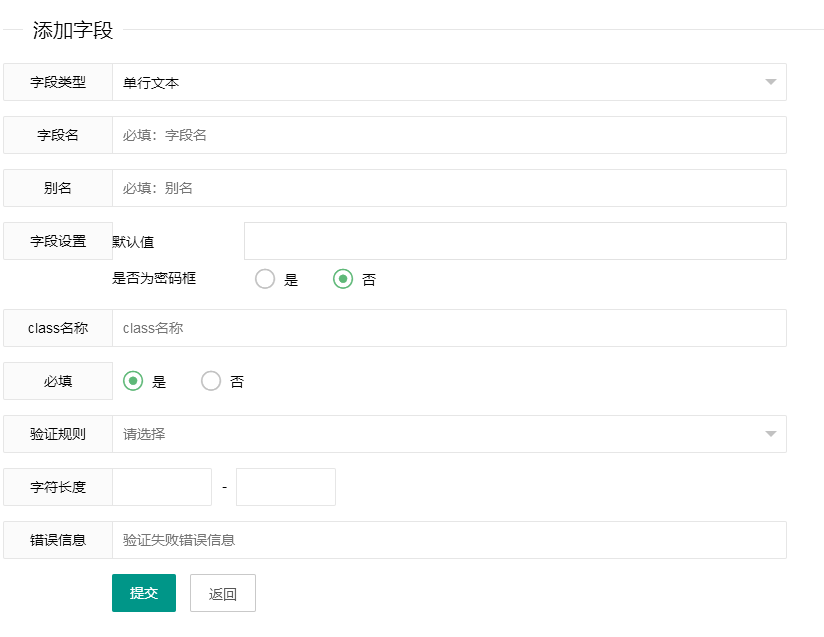
Task: Click the 别名 input field
Action: click(450, 187)
